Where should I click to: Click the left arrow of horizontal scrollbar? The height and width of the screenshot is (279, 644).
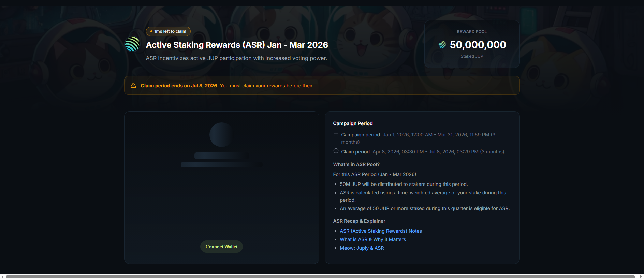point(2,277)
